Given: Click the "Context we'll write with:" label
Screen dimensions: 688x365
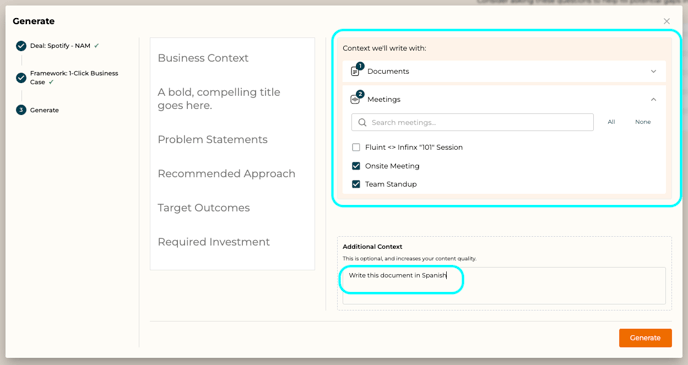Looking at the screenshot, I should click(384, 48).
